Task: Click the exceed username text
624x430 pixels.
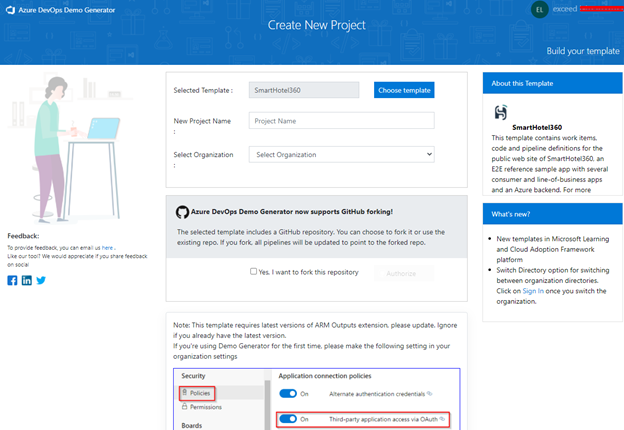Action: click(x=565, y=9)
